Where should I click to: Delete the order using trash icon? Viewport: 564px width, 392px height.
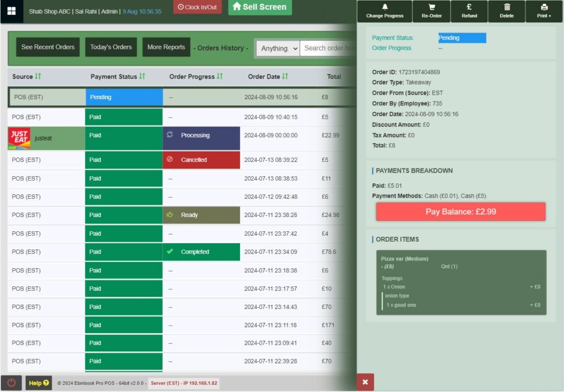507,7
